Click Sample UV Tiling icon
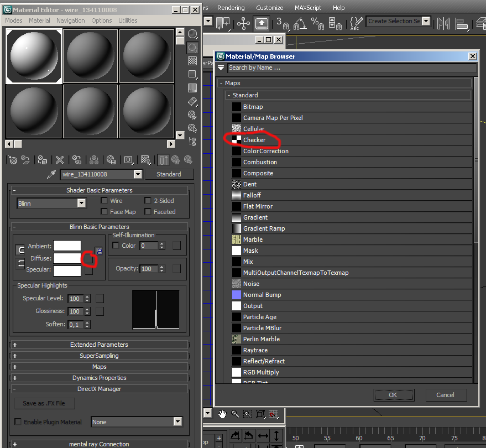This screenshot has height=448, width=486. [x=192, y=75]
